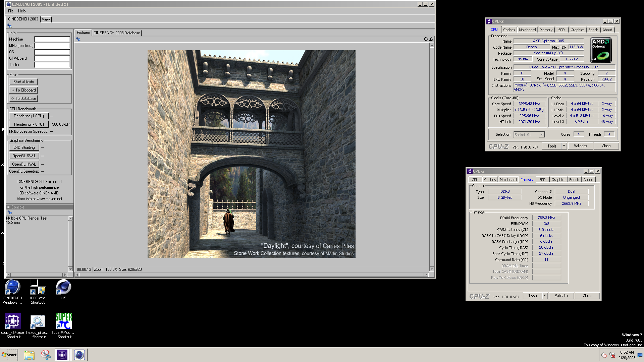Click the 1980 CB-CPU result value
This screenshot has width=644, height=362.
[60, 124]
